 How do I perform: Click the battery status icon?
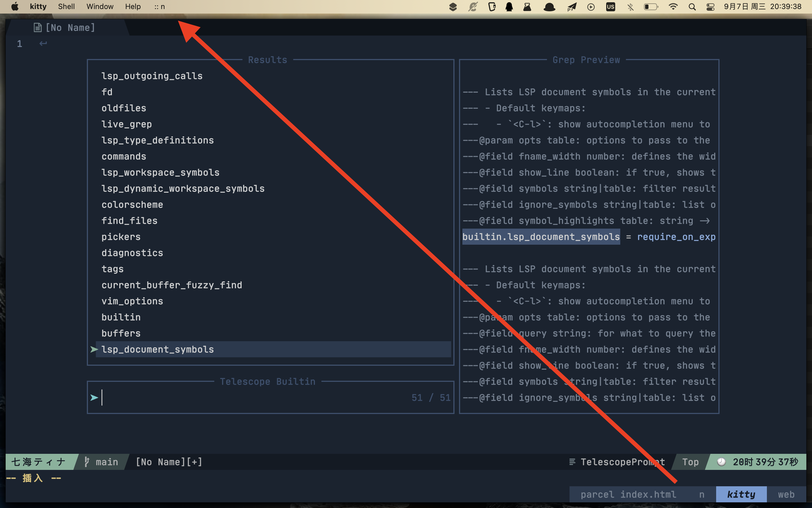651,7
